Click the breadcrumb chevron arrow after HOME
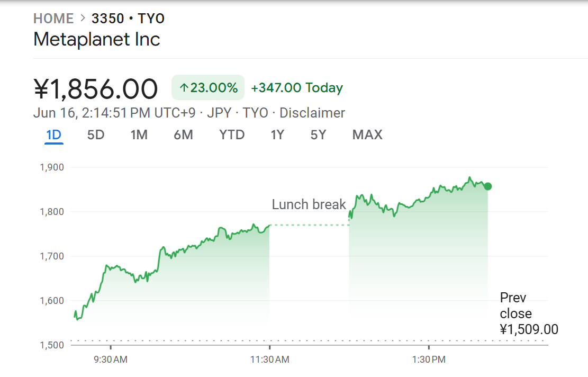This screenshot has height=377, width=588. [x=83, y=18]
